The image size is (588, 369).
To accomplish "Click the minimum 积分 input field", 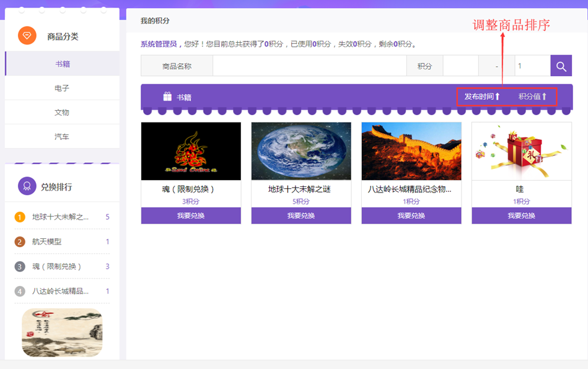I will tap(460, 66).
